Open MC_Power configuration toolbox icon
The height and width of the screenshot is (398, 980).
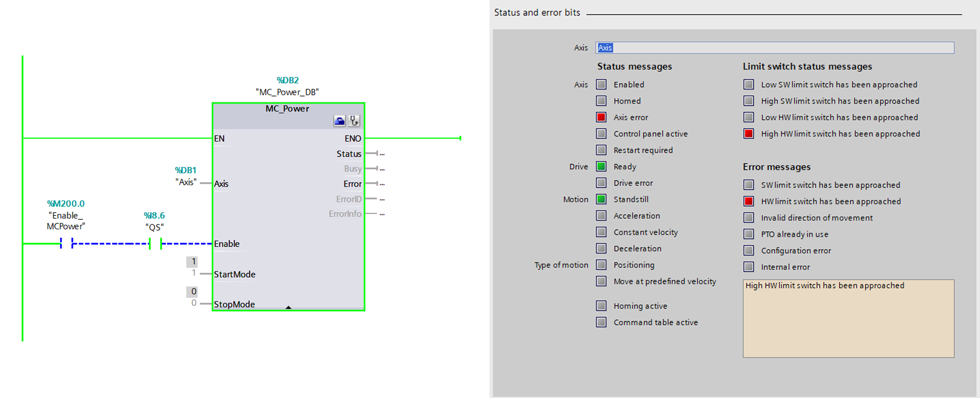click(x=340, y=121)
